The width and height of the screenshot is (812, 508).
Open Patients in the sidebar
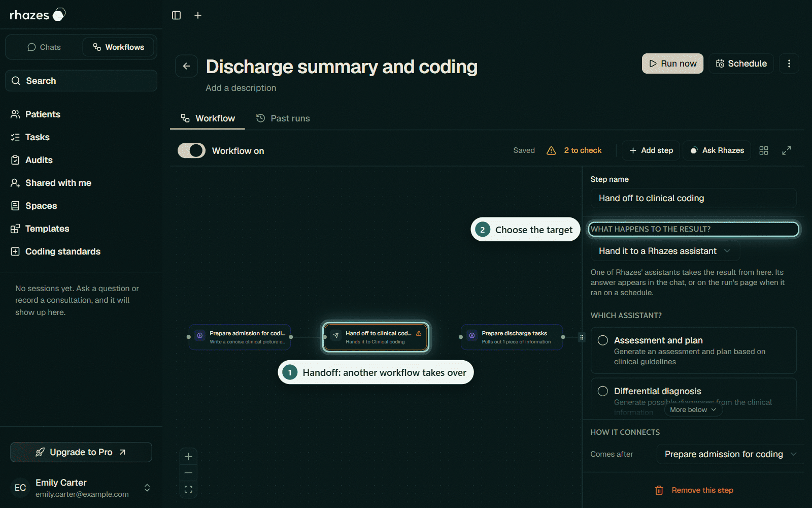[x=36, y=114]
